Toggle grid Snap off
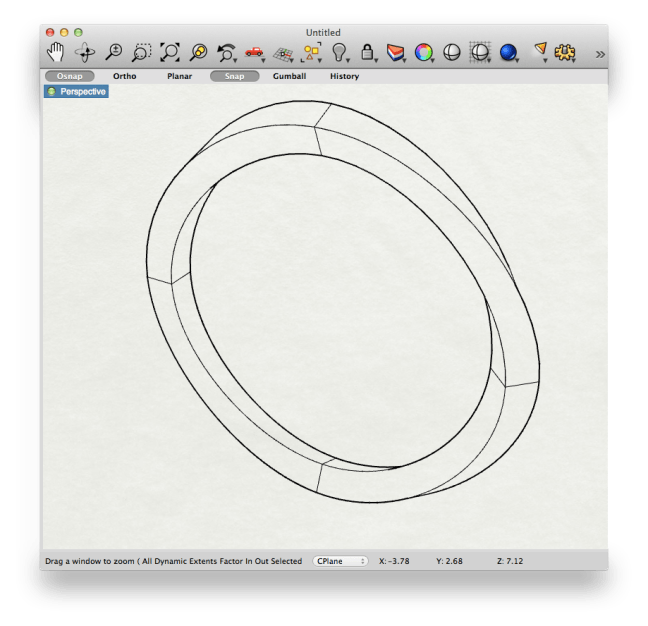 [234, 76]
